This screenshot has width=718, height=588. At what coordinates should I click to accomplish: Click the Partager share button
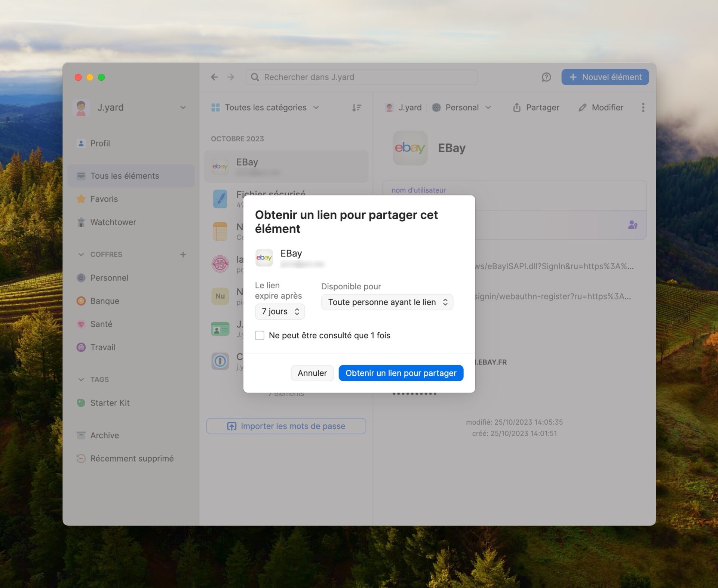(536, 108)
